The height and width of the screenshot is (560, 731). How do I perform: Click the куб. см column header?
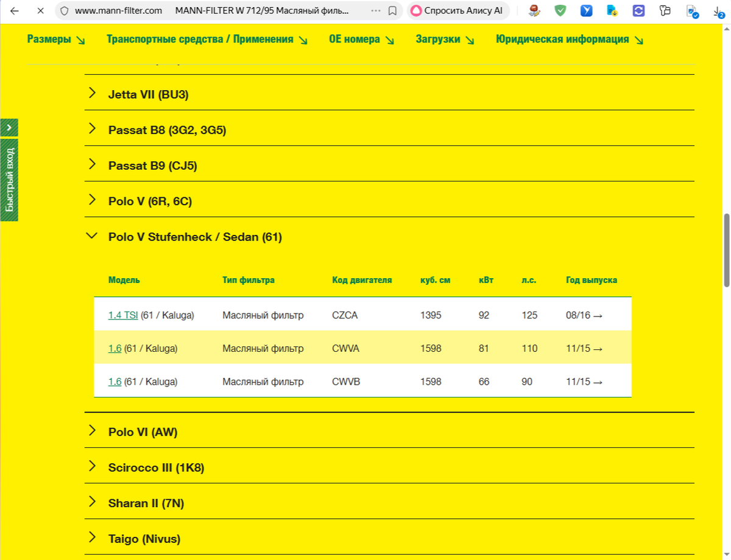[435, 280]
